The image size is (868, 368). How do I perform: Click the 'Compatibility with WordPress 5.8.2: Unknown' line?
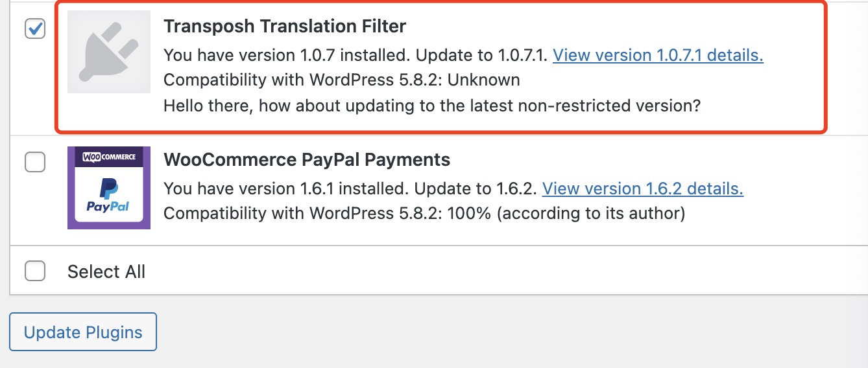[341, 80]
